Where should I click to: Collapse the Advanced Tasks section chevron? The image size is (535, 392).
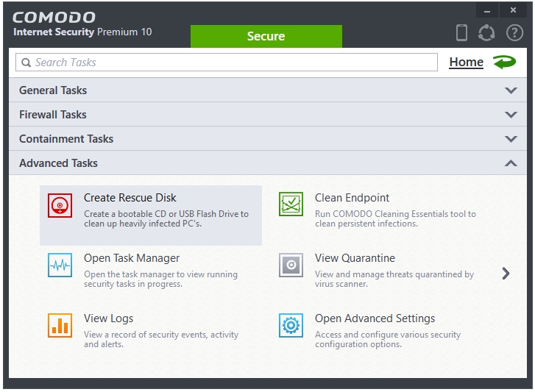click(x=511, y=163)
